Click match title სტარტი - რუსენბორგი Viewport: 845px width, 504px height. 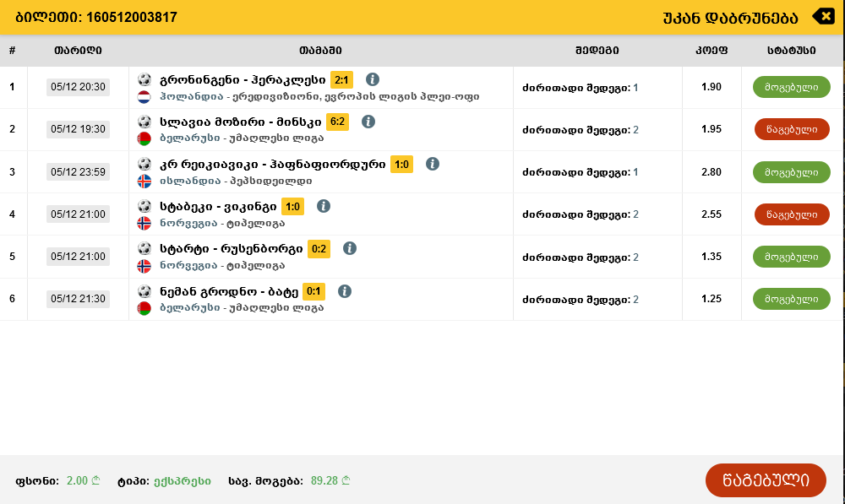(232, 249)
